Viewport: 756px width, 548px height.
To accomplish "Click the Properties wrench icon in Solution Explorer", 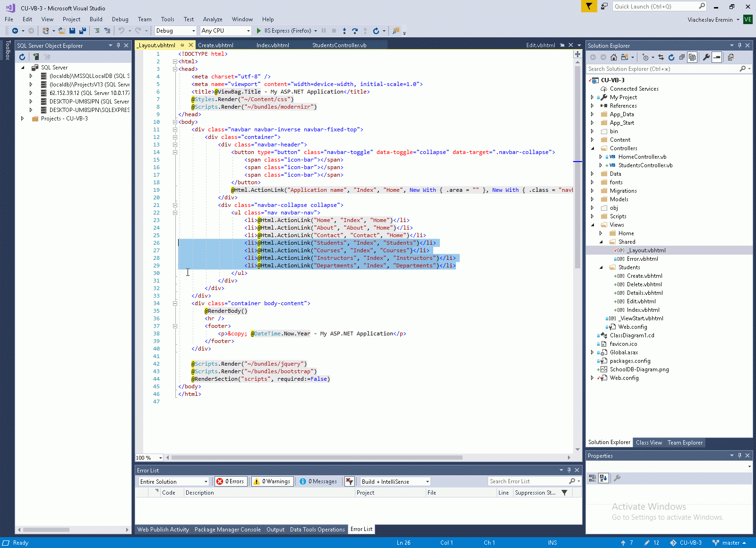I will pyautogui.click(x=706, y=57).
